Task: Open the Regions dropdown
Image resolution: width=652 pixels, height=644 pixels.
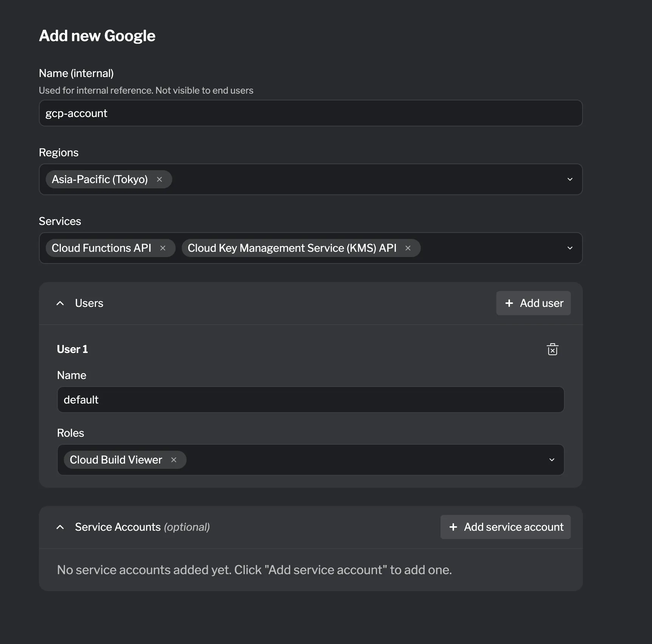Action: [570, 179]
